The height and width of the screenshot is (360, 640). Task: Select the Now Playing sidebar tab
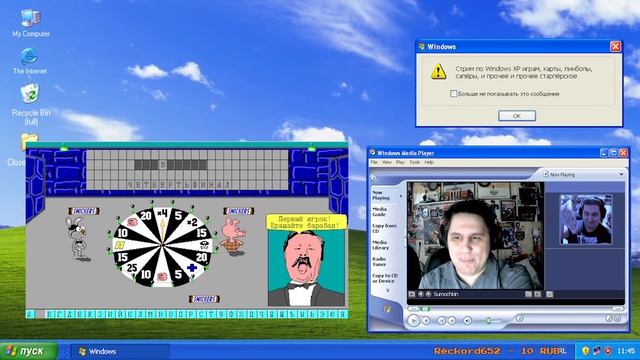click(381, 195)
